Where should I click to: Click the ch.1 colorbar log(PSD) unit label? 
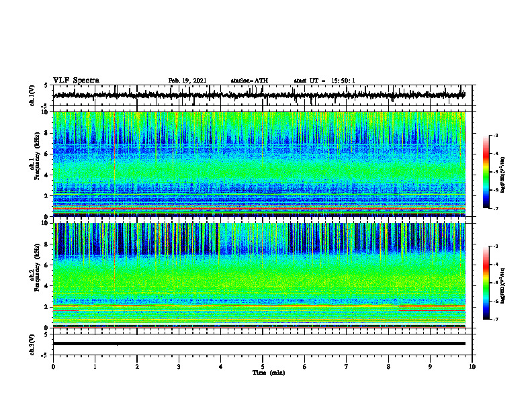tap(503, 175)
